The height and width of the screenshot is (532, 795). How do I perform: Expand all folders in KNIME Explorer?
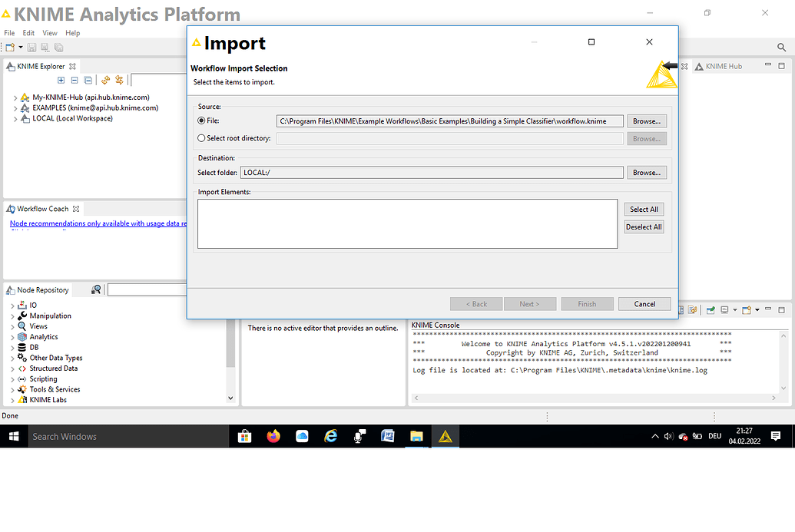(x=61, y=80)
